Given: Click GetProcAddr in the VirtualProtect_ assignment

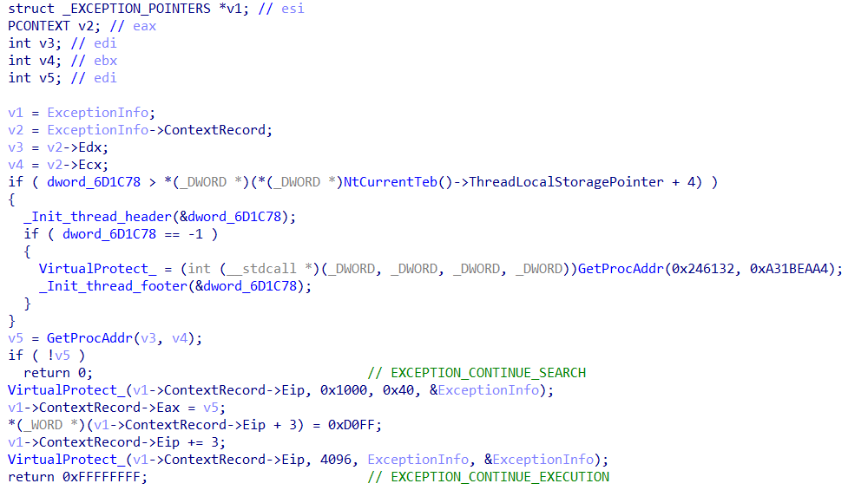Looking at the screenshot, I should pyautogui.click(x=621, y=269).
